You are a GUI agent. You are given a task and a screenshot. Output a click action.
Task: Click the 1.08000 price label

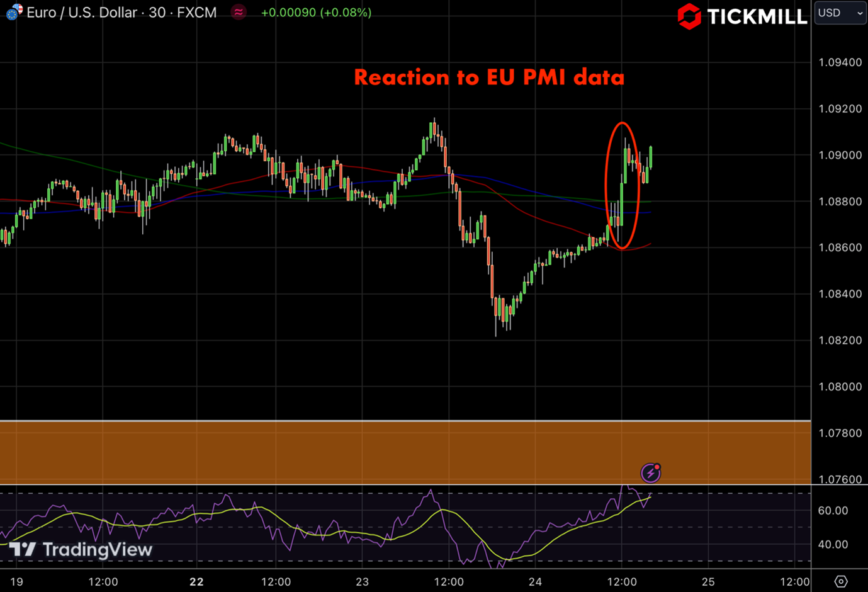[840, 387]
